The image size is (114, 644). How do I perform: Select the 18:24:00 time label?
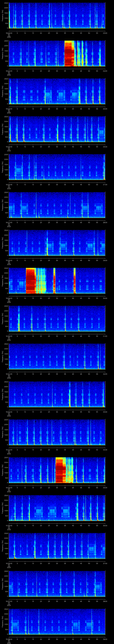pyautogui.click(x=9, y=109)
